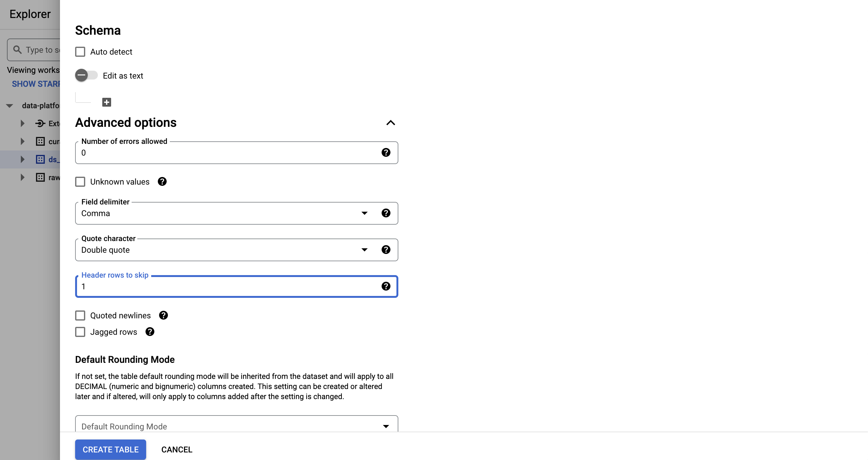Focus the Number of errors allowed field
The image size is (868, 460).
(x=229, y=153)
